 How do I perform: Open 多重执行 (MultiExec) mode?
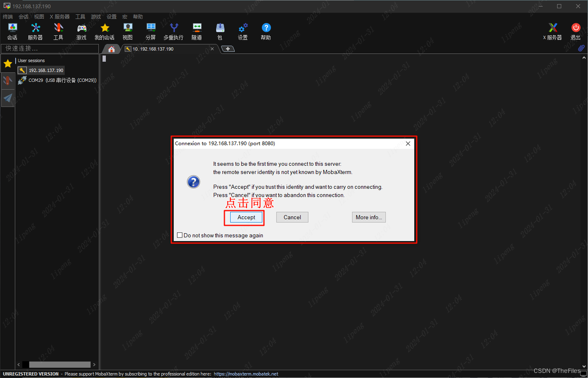tap(173, 31)
